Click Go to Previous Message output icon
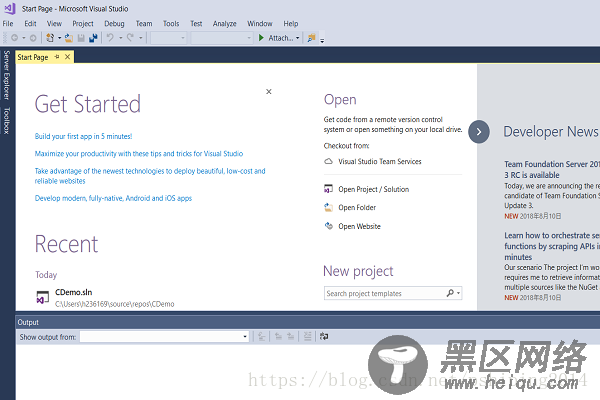The width and height of the screenshot is (600, 400). tap(278, 336)
